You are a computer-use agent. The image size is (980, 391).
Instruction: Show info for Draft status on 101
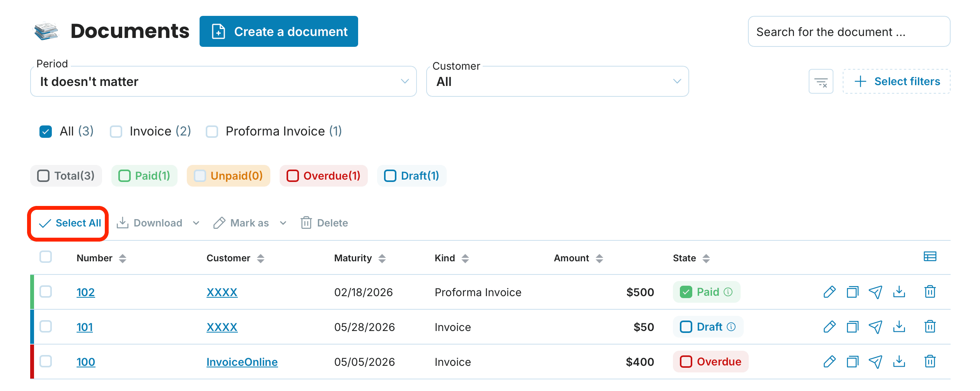[x=731, y=327]
